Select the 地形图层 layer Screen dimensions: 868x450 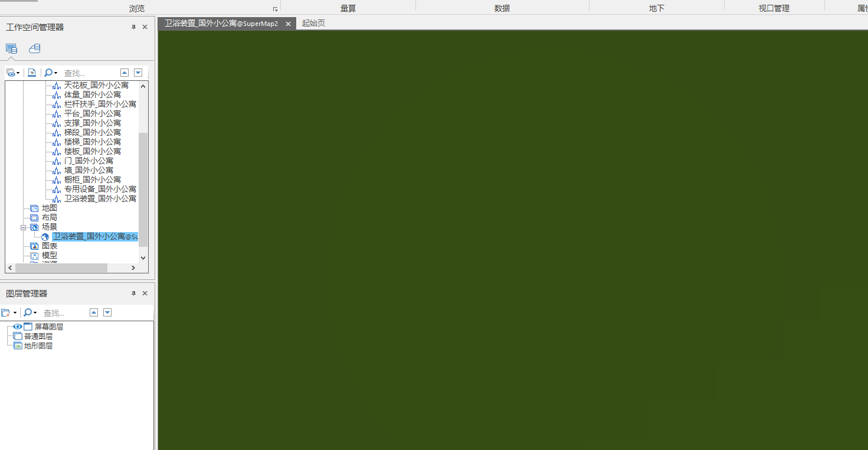coord(38,345)
